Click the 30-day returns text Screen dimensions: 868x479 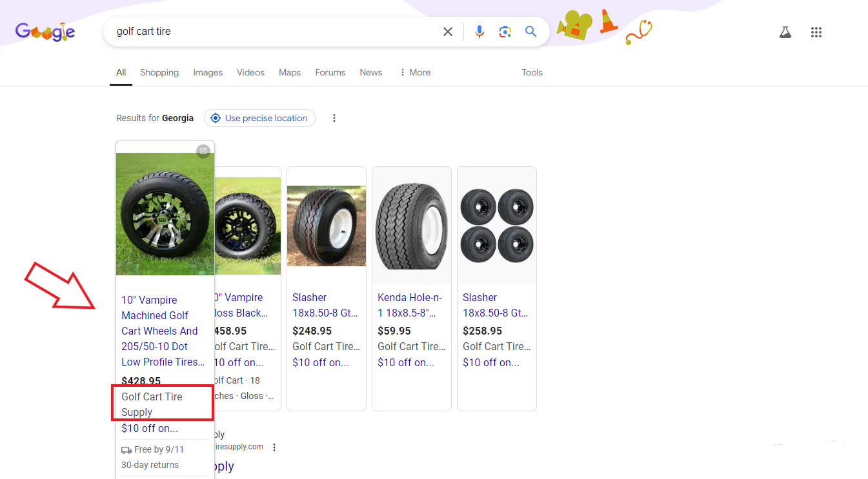point(150,465)
